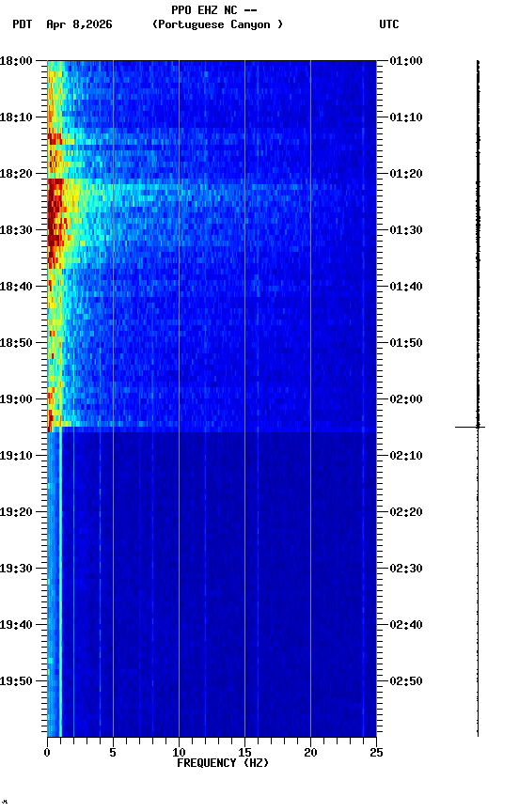Click the 5 Hz frequency axis label

pos(113,753)
